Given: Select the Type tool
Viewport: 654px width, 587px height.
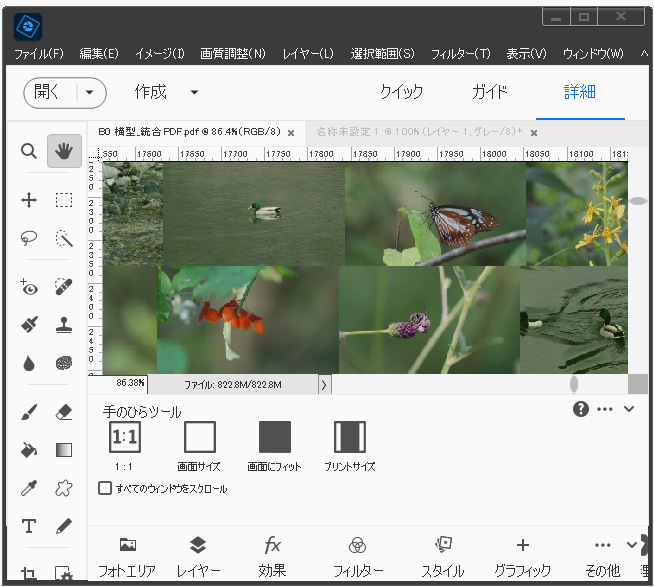Looking at the screenshot, I should tap(29, 526).
